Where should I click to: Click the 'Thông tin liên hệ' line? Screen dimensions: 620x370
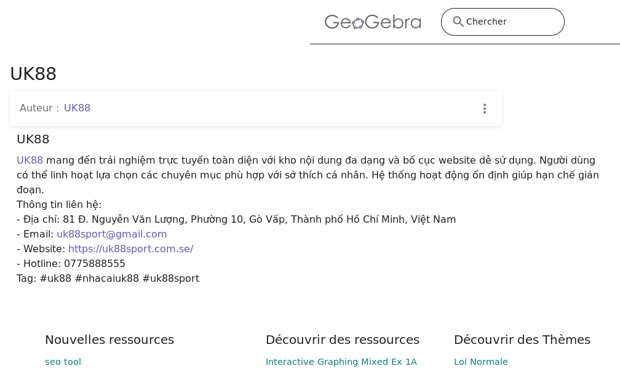tap(59, 204)
